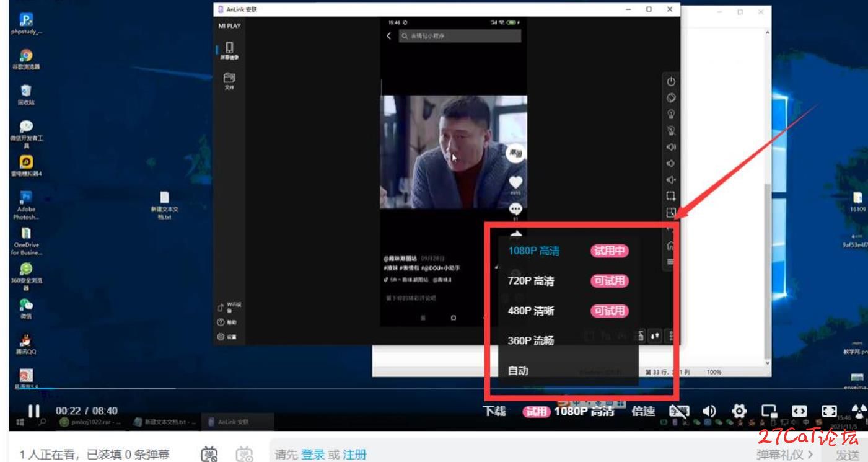Click the rotate screen icon in AnLink
This screenshot has height=462, width=868.
point(671,98)
